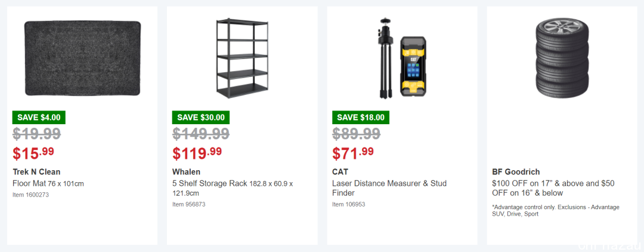Image resolution: width=644 pixels, height=252 pixels.
Task: Open the BF Goodrich brand link
Action: [x=516, y=172]
